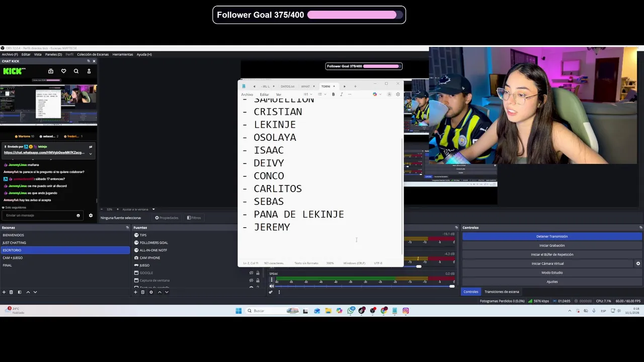
Task: Show hidden system tray icons
Action: (570, 311)
